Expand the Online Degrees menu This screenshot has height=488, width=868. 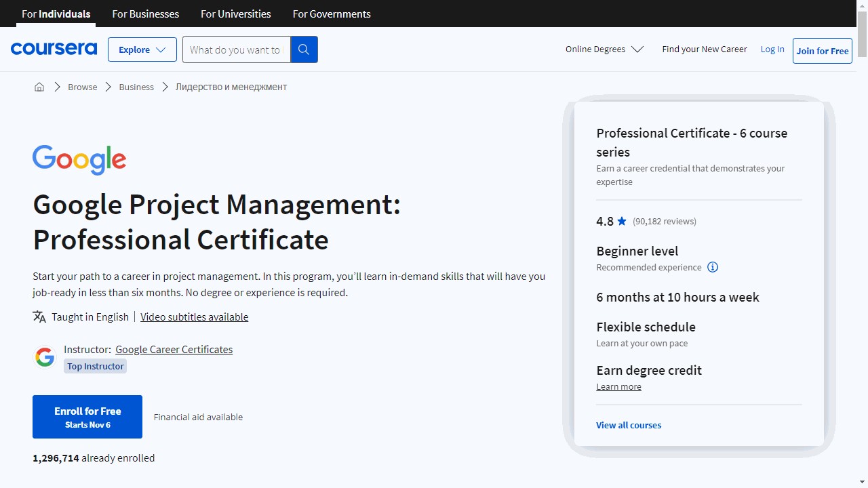pyautogui.click(x=604, y=49)
